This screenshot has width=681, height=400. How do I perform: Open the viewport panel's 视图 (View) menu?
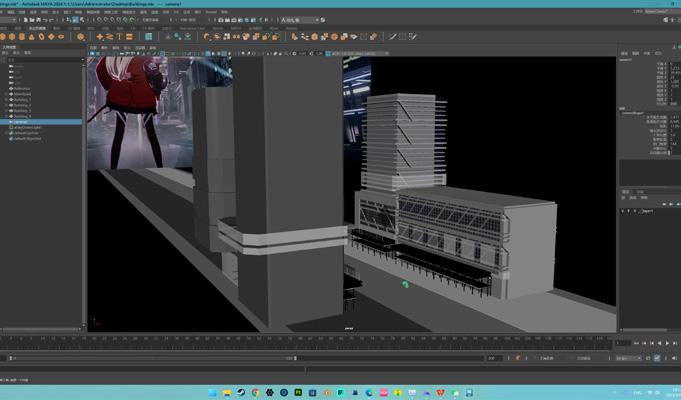coord(93,46)
